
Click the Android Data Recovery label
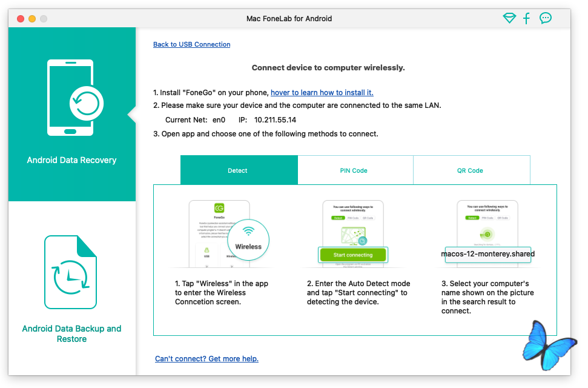pos(71,160)
